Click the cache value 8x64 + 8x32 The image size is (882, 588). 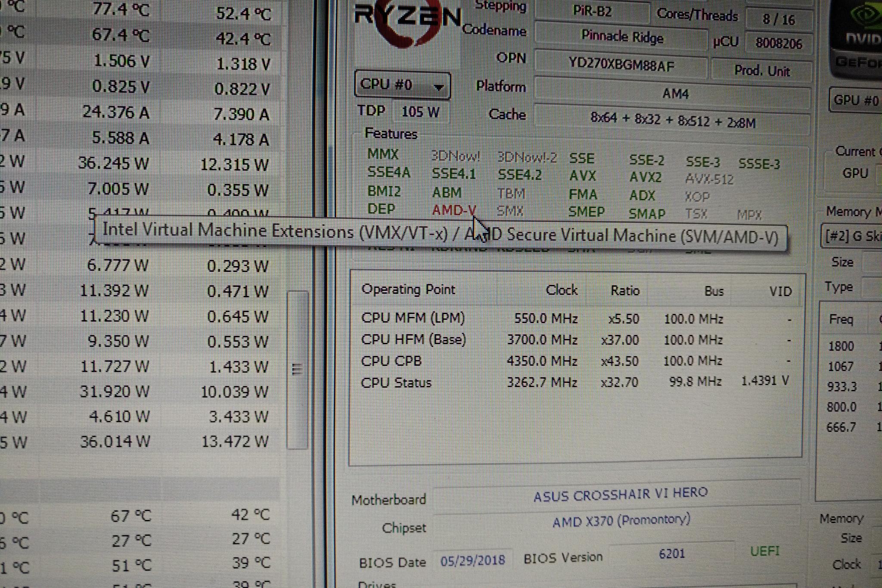(673, 121)
